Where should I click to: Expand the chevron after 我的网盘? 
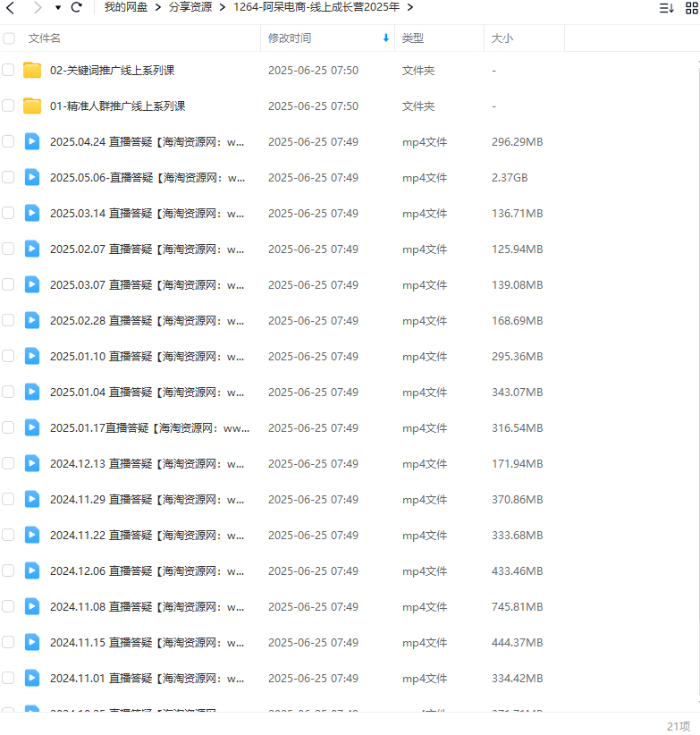158,7
